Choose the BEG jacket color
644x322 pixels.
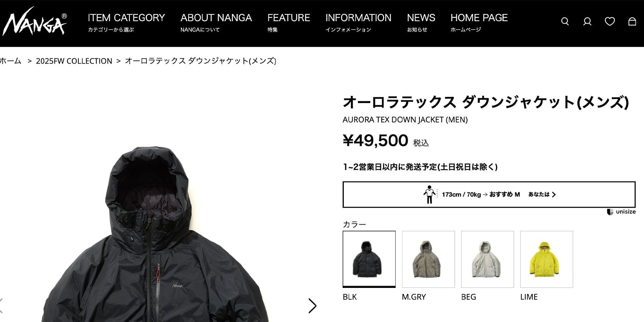(487, 259)
